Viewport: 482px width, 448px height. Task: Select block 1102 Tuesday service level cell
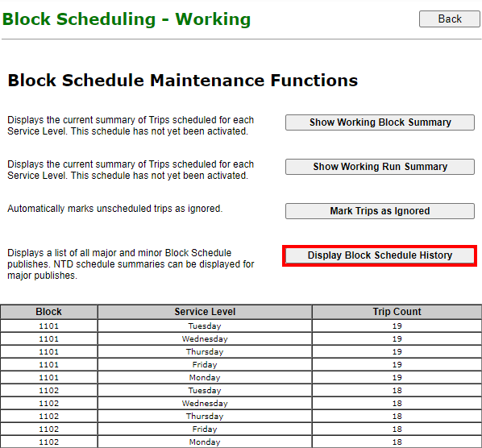(x=205, y=390)
